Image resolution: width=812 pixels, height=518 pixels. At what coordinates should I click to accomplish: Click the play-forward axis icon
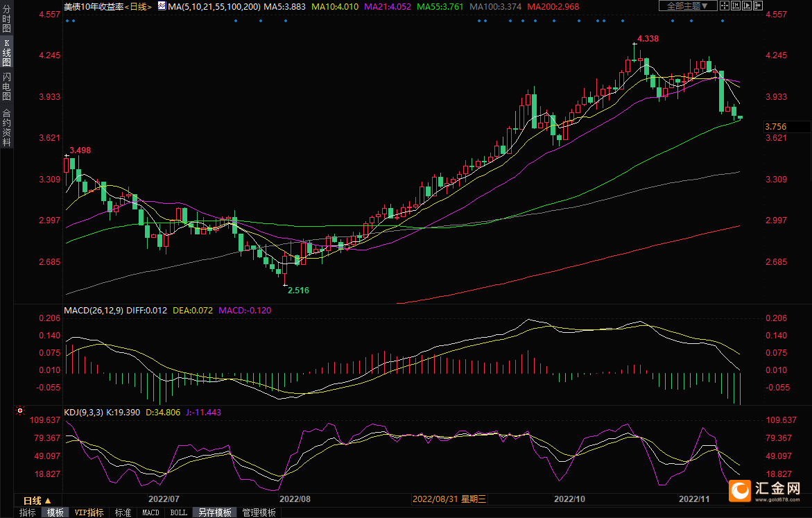click(746, 6)
